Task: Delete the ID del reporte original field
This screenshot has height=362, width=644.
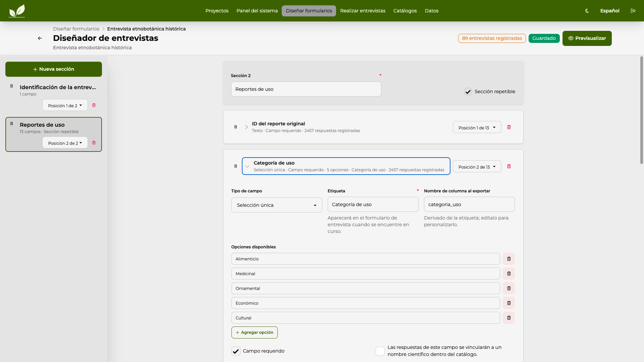Action: pyautogui.click(x=509, y=127)
